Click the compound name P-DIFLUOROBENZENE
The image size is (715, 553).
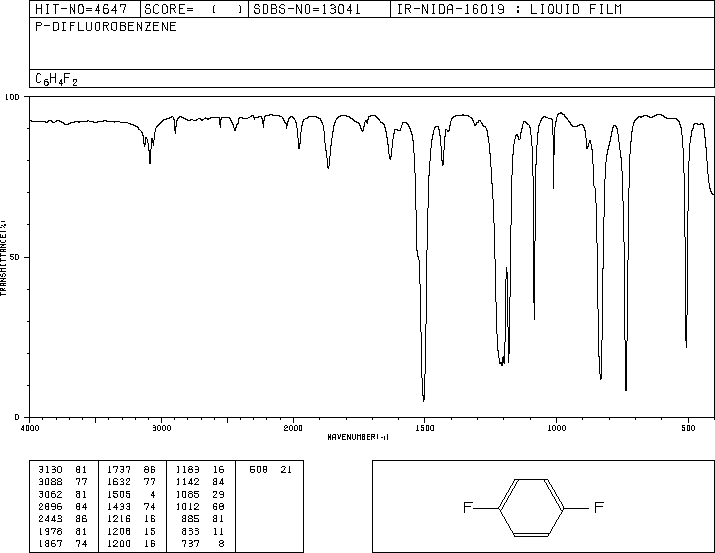pyautogui.click(x=106, y=27)
